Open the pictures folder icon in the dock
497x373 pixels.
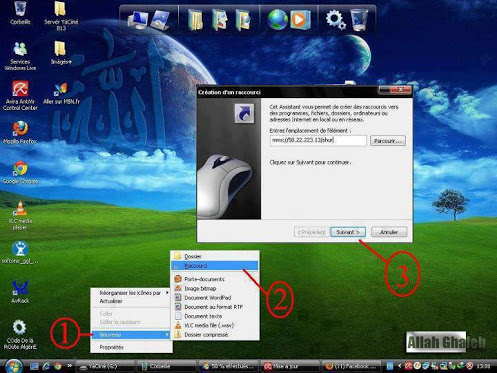click(x=219, y=20)
